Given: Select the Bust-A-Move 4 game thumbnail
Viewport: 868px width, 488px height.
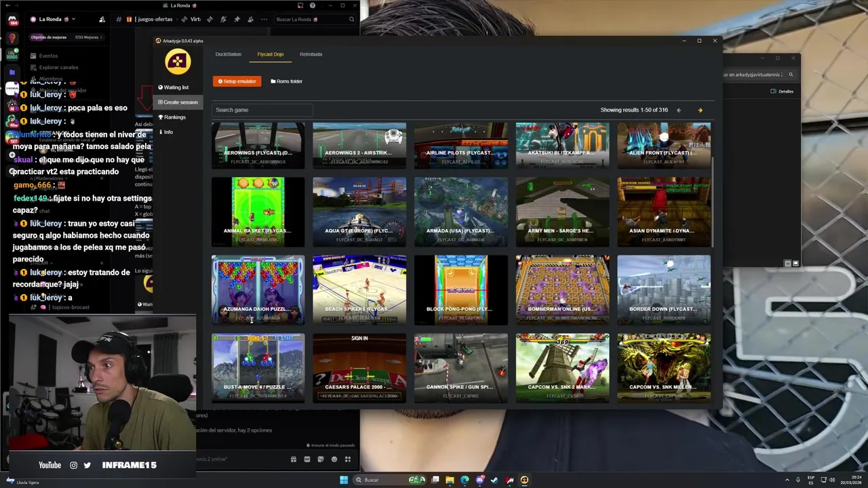Looking at the screenshot, I should point(258,367).
